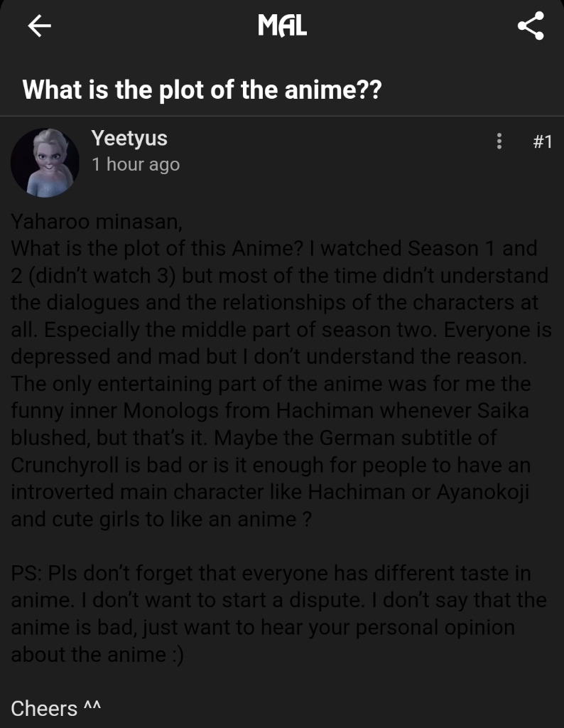Viewport: 564px width, 728px height.
Task: Tap the '1 hour ago' timestamp
Action: point(135,164)
